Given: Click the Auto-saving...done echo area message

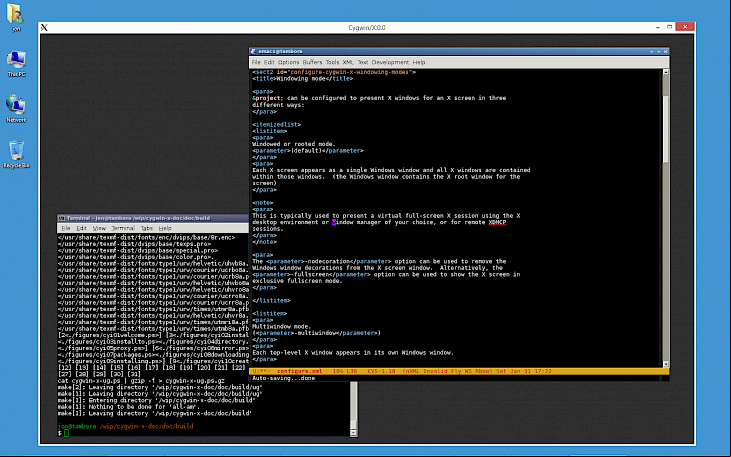Looking at the screenshot, I should (283, 378).
